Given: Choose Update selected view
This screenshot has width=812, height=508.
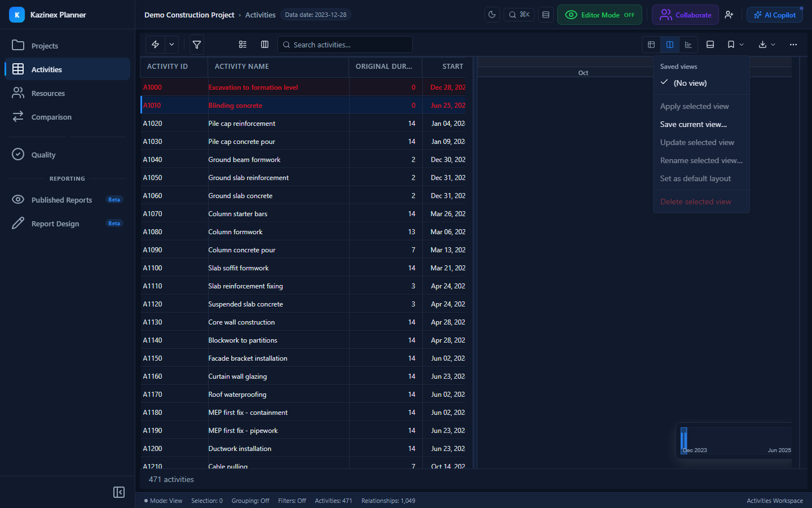Looking at the screenshot, I should [701, 142].
